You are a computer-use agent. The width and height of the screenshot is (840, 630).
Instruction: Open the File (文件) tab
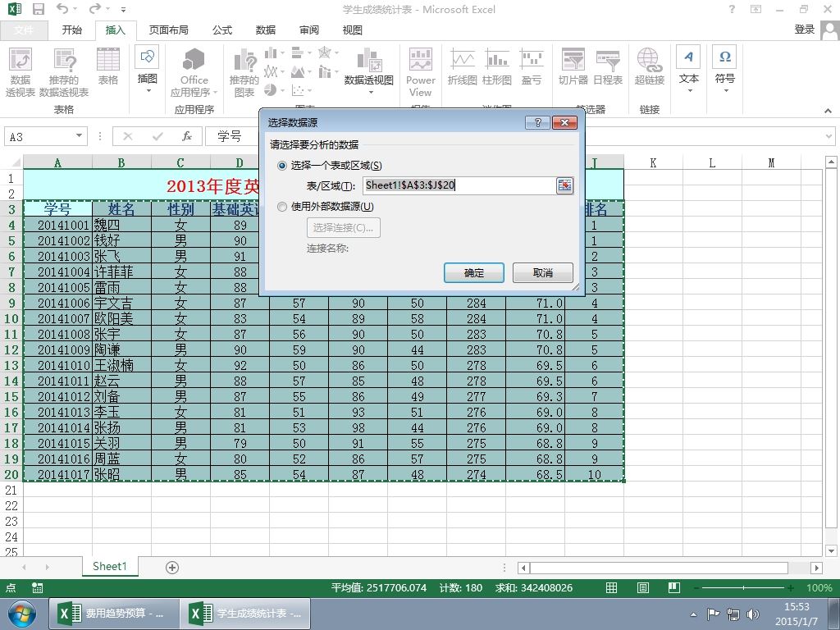coord(24,30)
